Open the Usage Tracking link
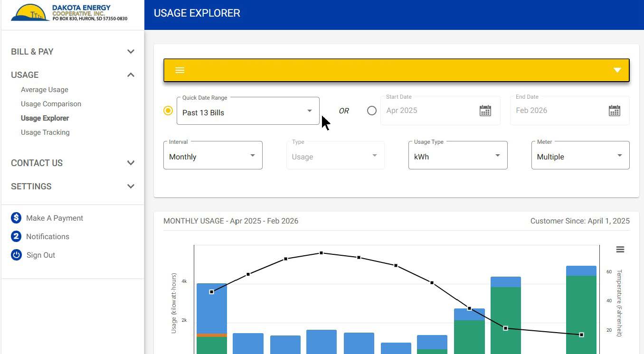The width and height of the screenshot is (644, 354). point(45,132)
